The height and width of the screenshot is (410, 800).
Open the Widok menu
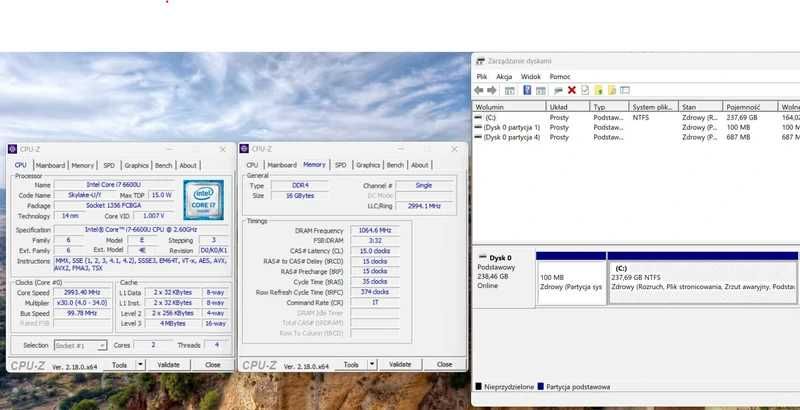tap(531, 76)
